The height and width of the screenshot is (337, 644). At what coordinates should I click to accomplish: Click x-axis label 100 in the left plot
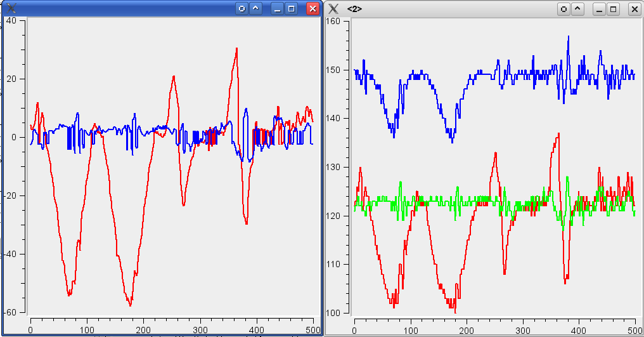click(87, 330)
